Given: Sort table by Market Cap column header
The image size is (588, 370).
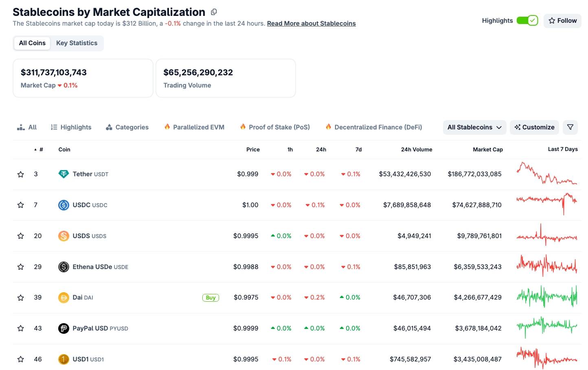Looking at the screenshot, I should coord(487,150).
